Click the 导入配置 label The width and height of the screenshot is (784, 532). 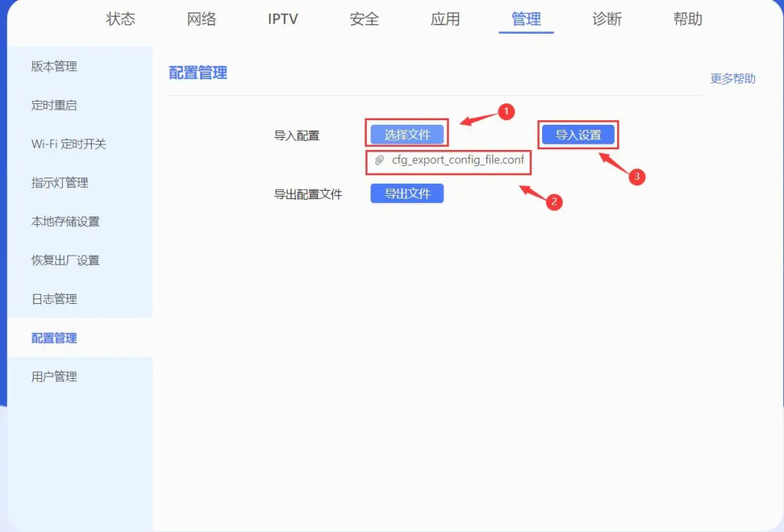[296, 135]
